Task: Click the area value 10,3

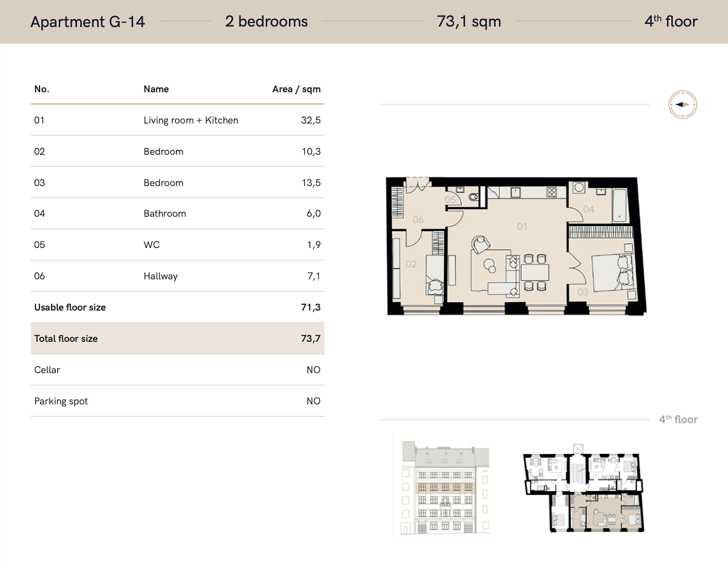Action: [x=311, y=152]
